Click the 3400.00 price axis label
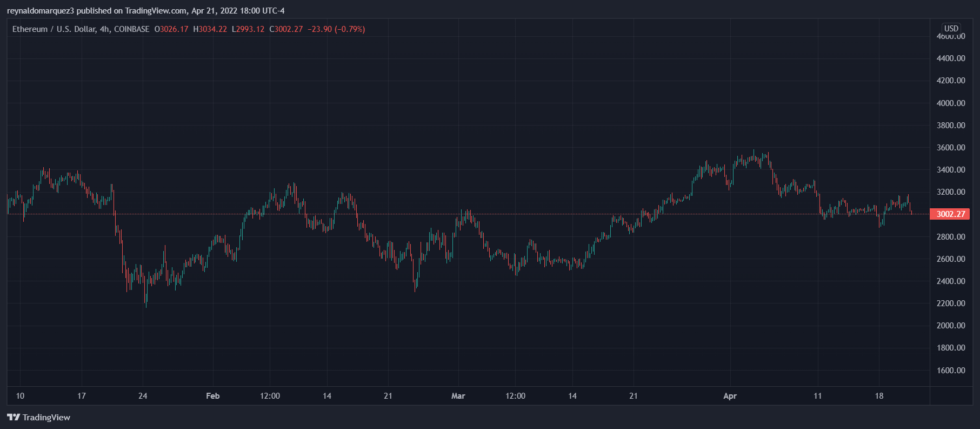The width and height of the screenshot is (980, 429). tap(951, 170)
